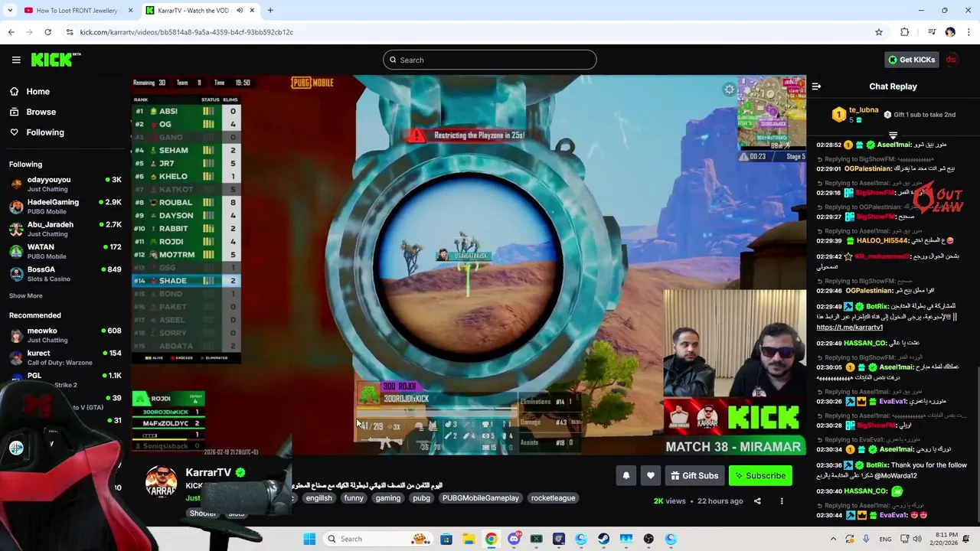The image size is (980, 551).
Task: Open Discord from the taskbar
Action: pyautogui.click(x=514, y=539)
